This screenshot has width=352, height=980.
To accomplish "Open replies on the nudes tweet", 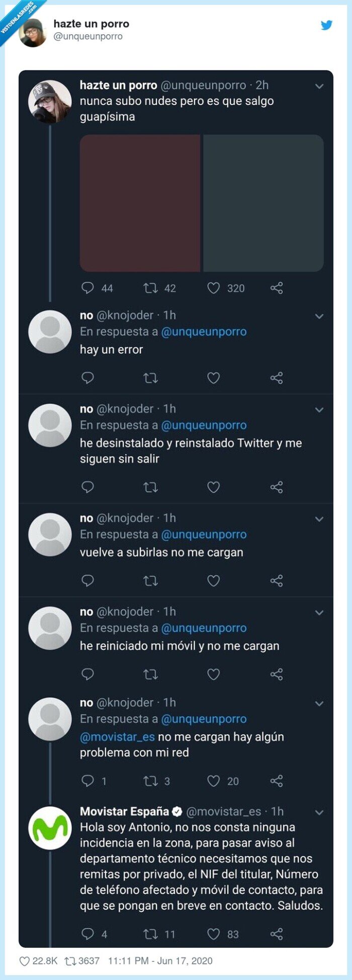I will click(x=87, y=288).
